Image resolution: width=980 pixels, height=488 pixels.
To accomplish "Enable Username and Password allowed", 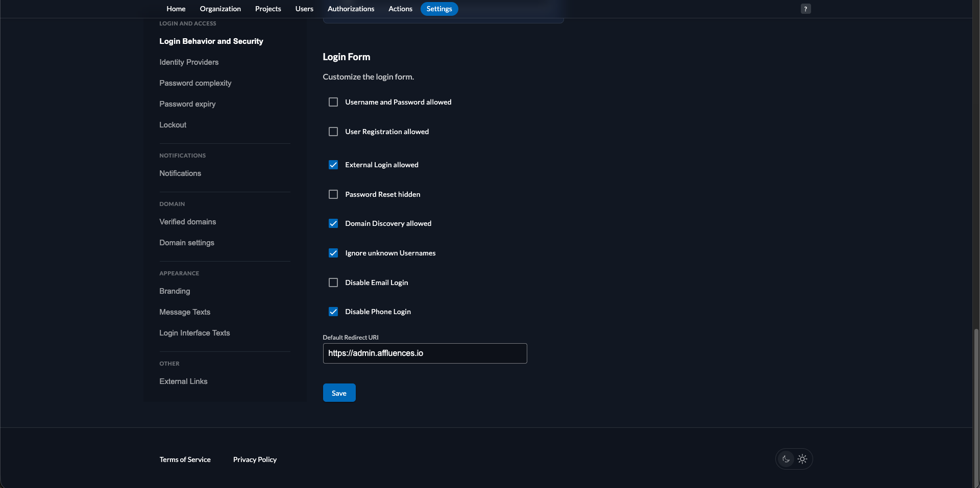I will (333, 102).
